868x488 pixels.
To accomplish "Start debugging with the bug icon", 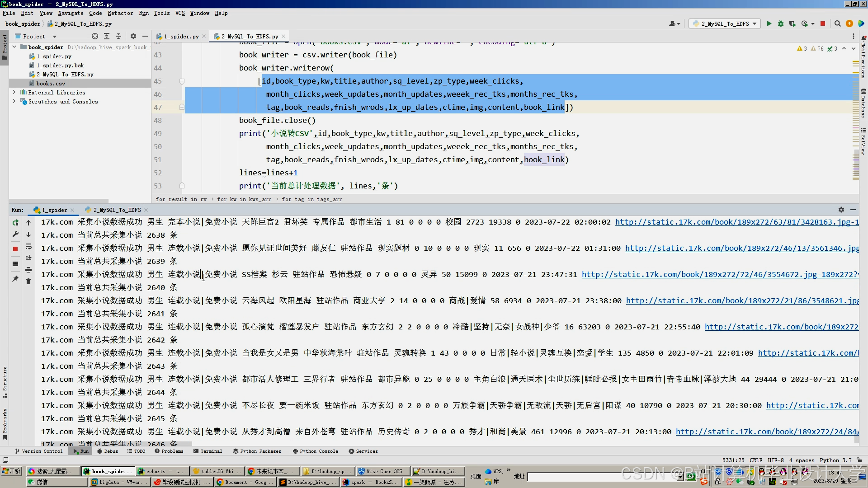I will coord(781,23).
